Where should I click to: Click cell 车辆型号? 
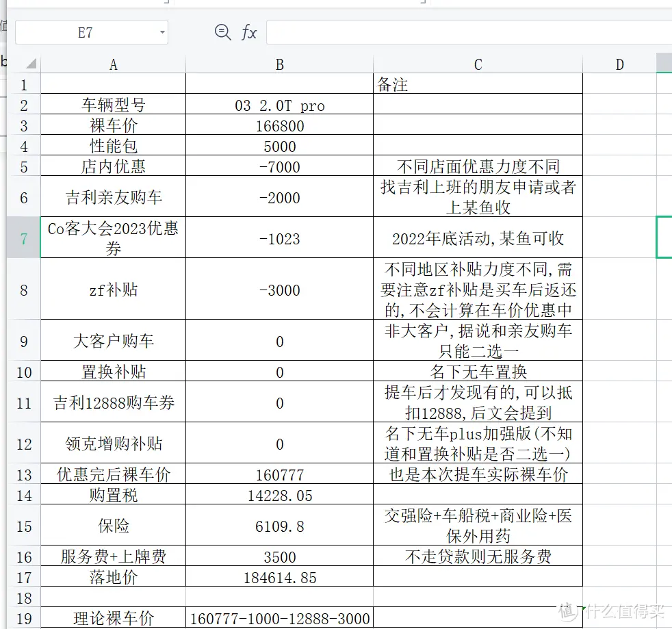pyautogui.click(x=113, y=104)
